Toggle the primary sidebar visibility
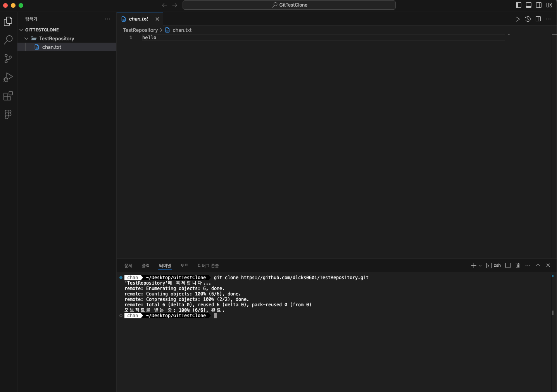This screenshot has height=392, width=557. [x=518, y=5]
